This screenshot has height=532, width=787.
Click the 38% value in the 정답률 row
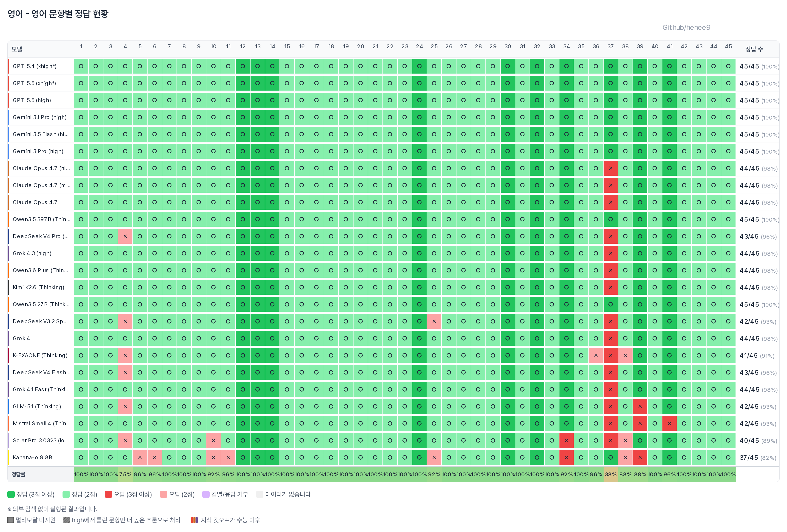[x=610, y=475]
